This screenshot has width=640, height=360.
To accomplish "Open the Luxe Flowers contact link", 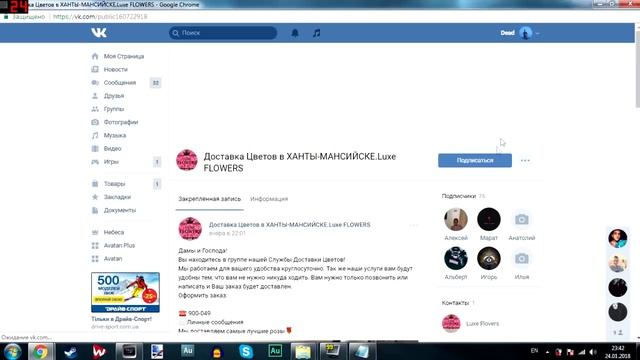I will pyautogui.click(x=482, y=323).
